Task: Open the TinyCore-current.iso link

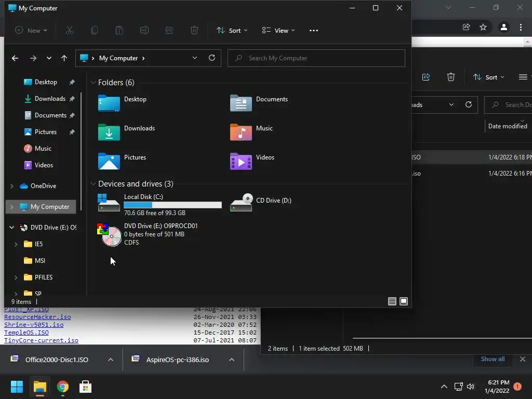Action: pos(41,340)
